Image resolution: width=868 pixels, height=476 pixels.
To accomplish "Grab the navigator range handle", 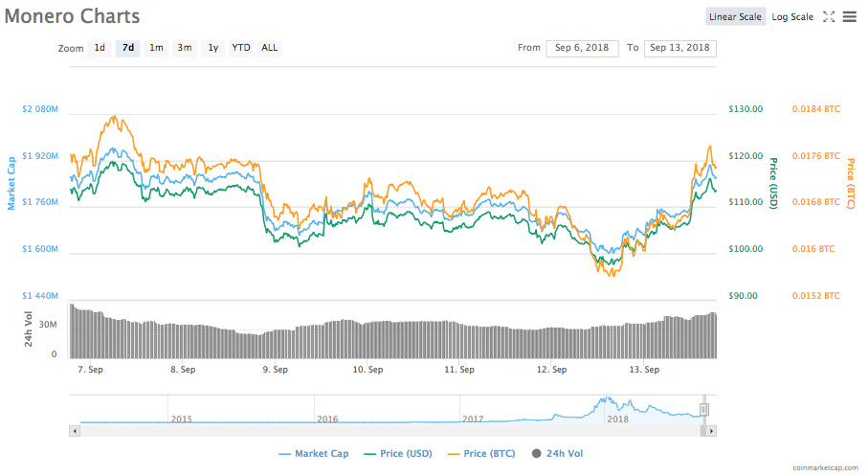I will coord(703,409).
